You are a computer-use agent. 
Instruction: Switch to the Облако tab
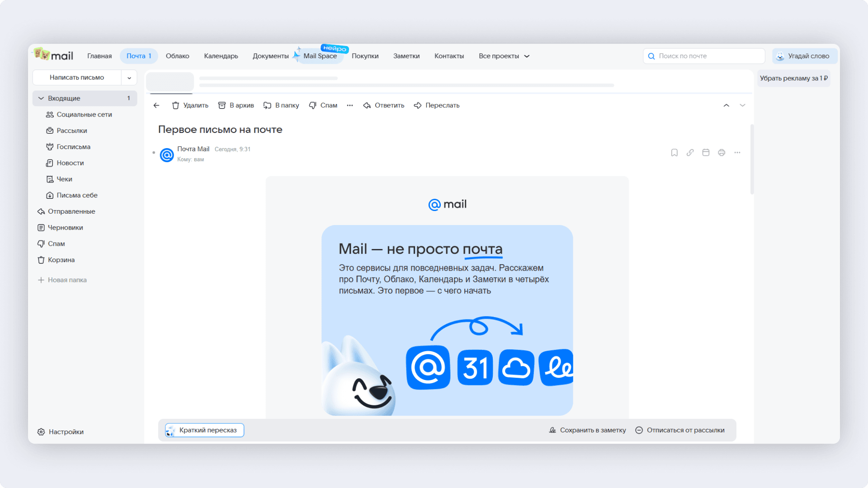tap(177, 56)
